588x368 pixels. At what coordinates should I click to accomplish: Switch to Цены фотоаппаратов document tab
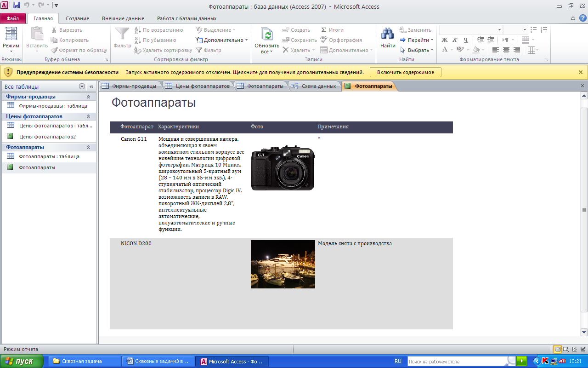(198, 86)
